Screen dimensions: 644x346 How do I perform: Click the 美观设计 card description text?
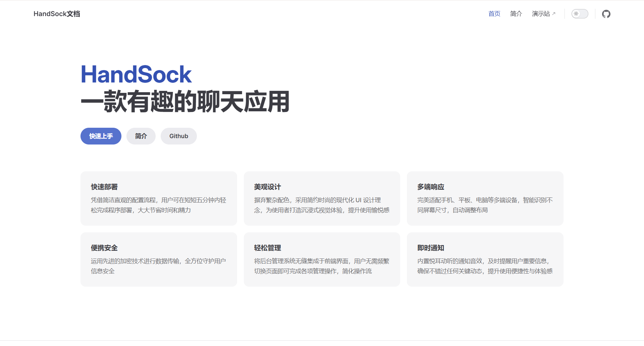[x=322, y=205]
